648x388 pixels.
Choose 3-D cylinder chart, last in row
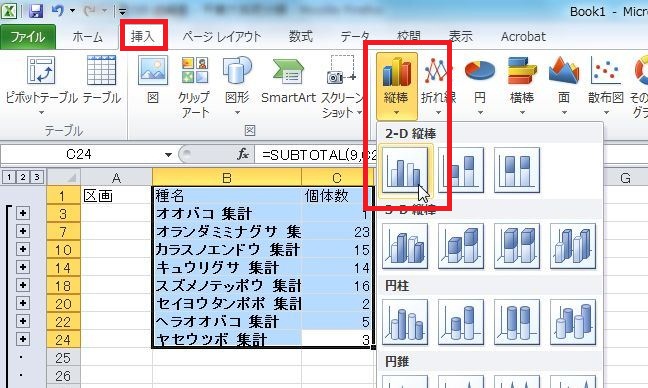[x=573, y=322]
